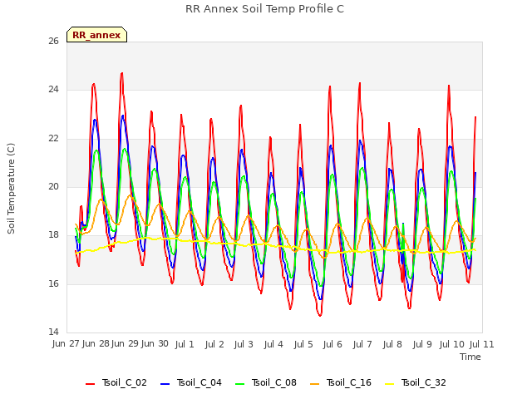Select the Tsoil_C_16 legend label
This screenshot has height=399, width=532.
tap(349, 382)
